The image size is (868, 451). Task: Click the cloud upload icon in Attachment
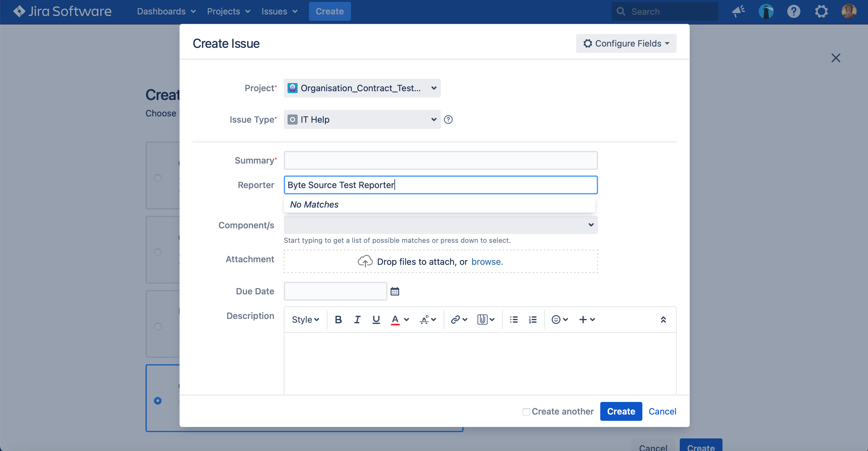click(365, 261)
